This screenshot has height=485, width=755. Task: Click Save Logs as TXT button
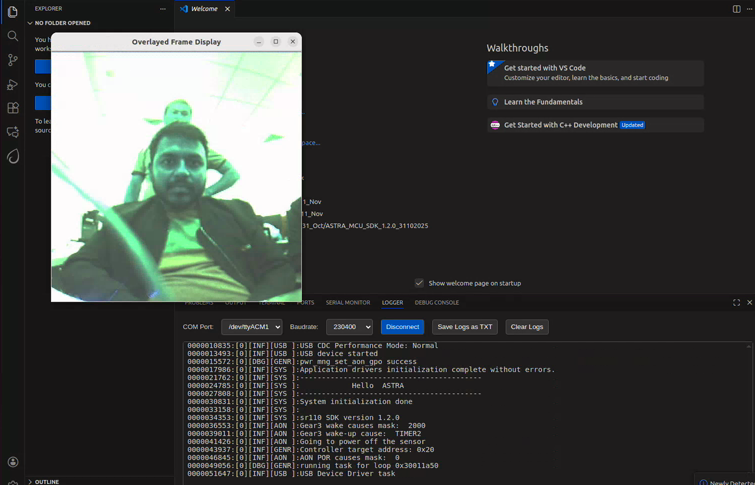pyautogui.click(x=464, y=327)
